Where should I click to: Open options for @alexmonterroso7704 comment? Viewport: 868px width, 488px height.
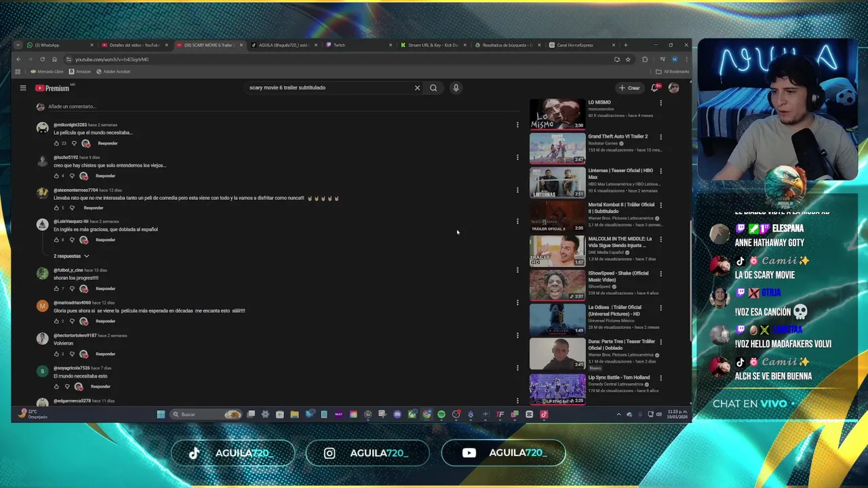[x=517, y=190]
